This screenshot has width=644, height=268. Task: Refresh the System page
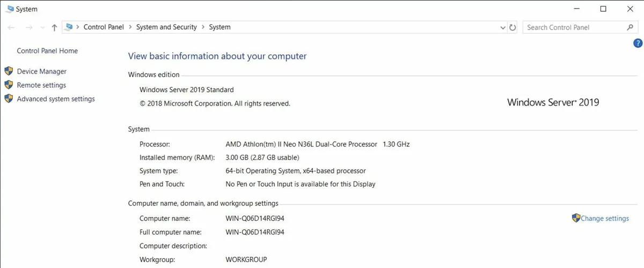pyautogui.click(x=513, y=27)
